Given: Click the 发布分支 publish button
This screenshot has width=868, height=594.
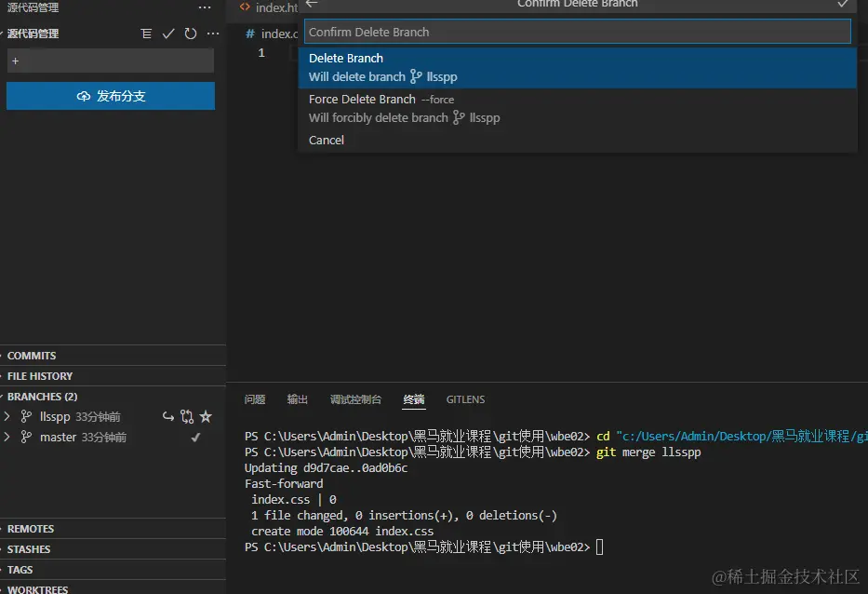Looking at the screenshot, I should point(111,96).
